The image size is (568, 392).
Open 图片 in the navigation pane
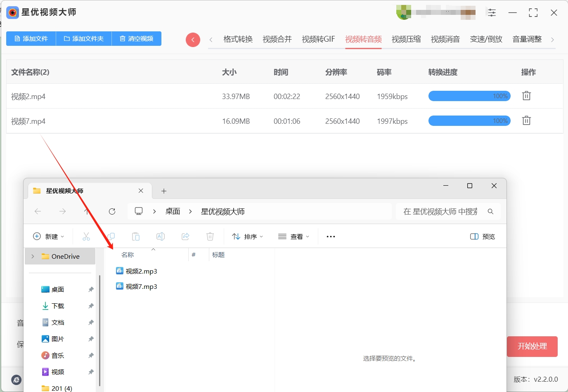pyautogui.click(x=58, y=339)
